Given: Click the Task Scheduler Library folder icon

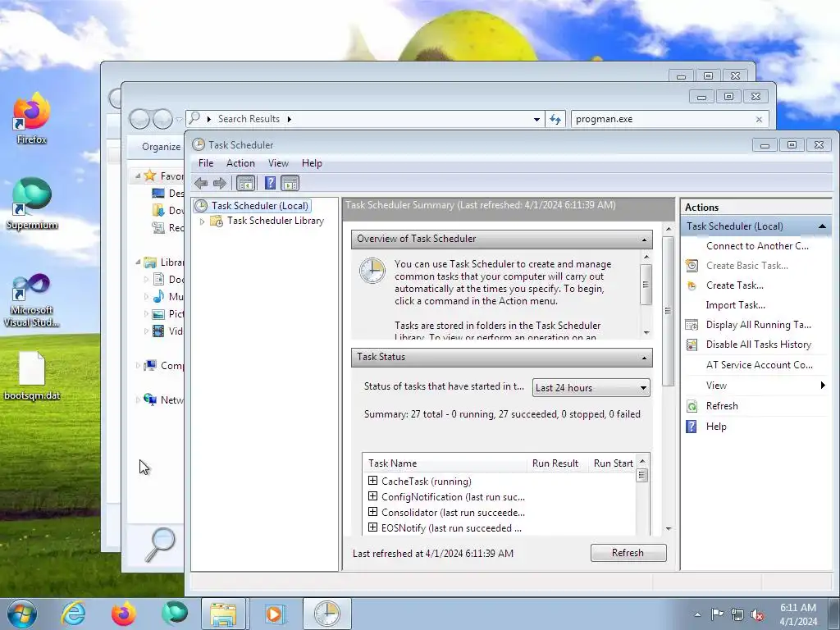Looking at the screenshot, I should click(x=217, y=221).
